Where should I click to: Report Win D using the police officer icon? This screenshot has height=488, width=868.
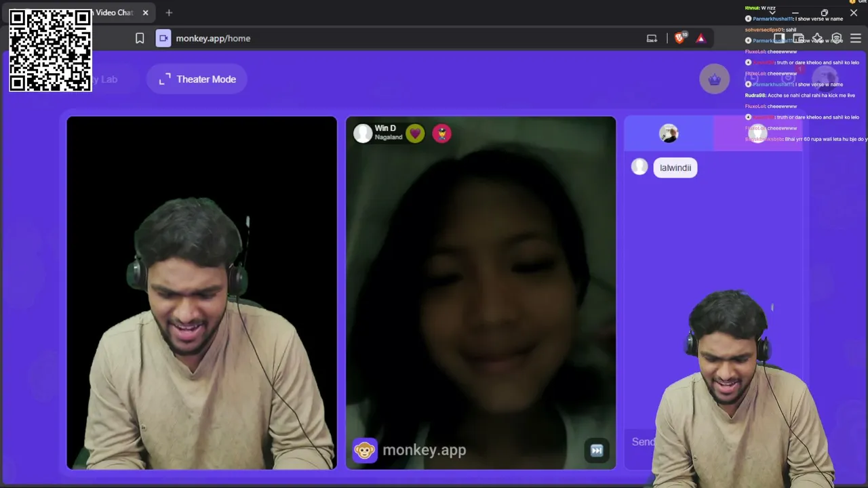[441, 134]
